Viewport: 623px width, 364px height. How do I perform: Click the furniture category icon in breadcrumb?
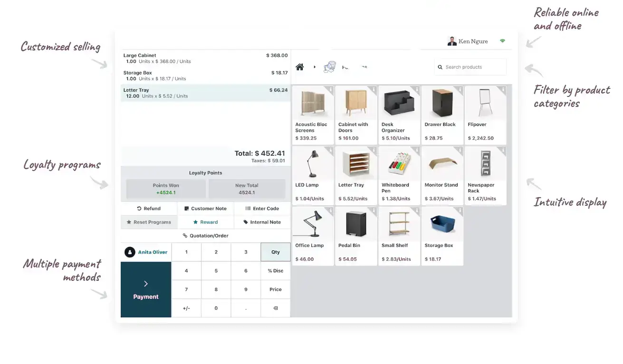329,67
